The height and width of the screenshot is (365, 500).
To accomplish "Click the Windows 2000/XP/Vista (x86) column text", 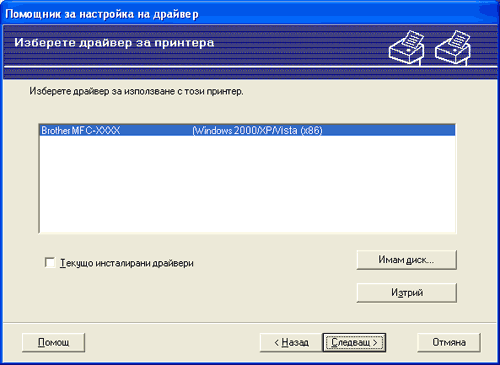I will coord(257,130).
